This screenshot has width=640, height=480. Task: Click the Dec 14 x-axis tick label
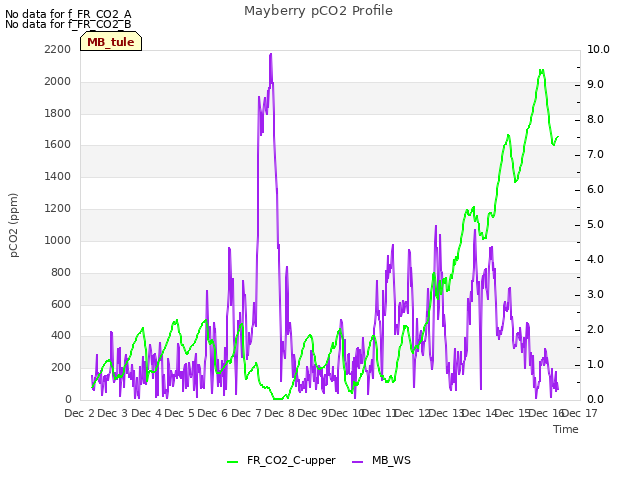(x=480, y=413)
